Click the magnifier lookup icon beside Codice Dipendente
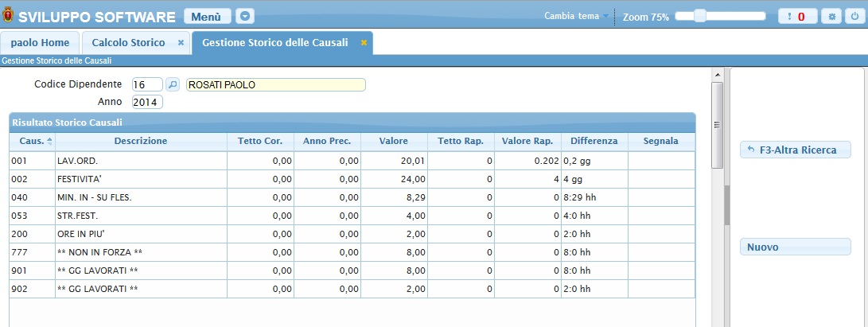The image size is (868, 327). click(173, 84)
